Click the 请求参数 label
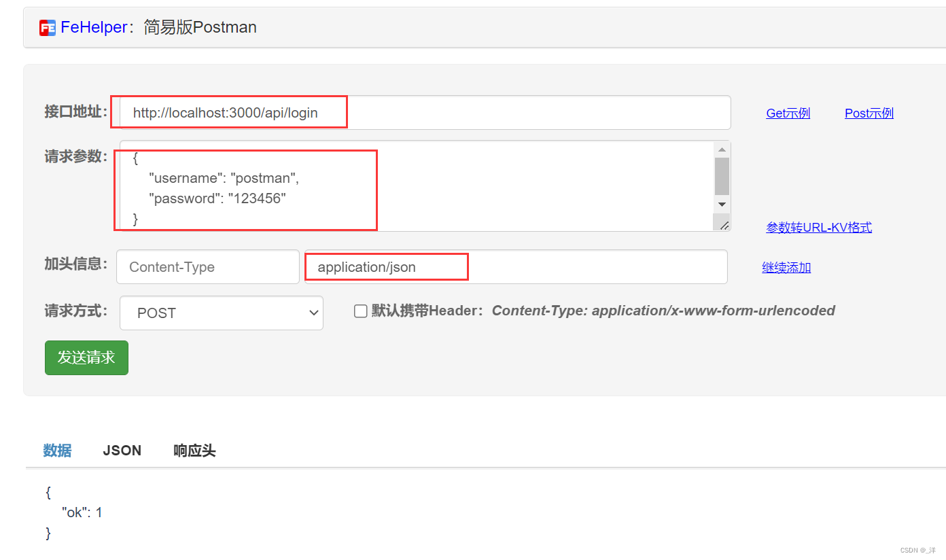The width and height of the screenshot is (946, 560). point(76,156)
